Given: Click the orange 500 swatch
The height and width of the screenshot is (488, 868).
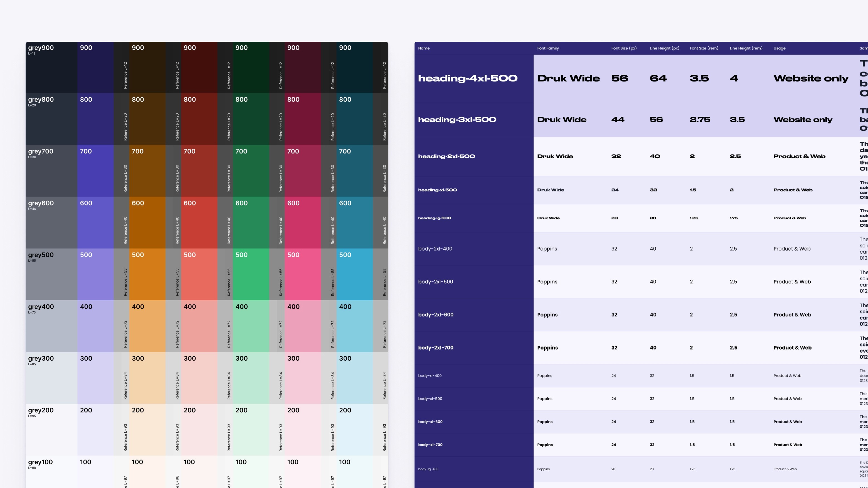Looking at the screenshot, I should click(x=147, y=274).
